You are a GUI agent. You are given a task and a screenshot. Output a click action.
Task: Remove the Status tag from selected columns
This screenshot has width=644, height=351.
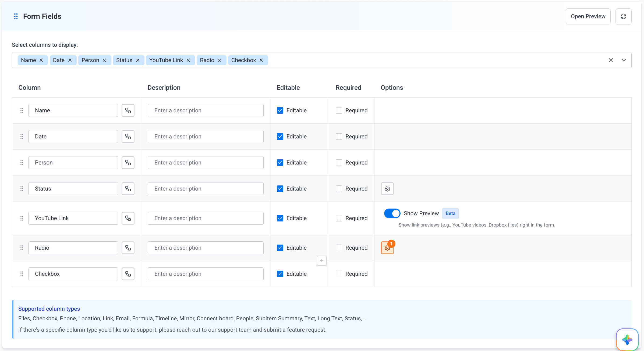tap(138, 60)
